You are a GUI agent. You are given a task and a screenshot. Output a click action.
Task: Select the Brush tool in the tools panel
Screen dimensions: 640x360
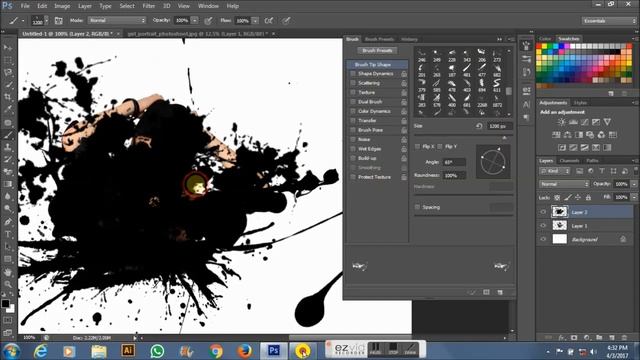[x=8, y=135]
